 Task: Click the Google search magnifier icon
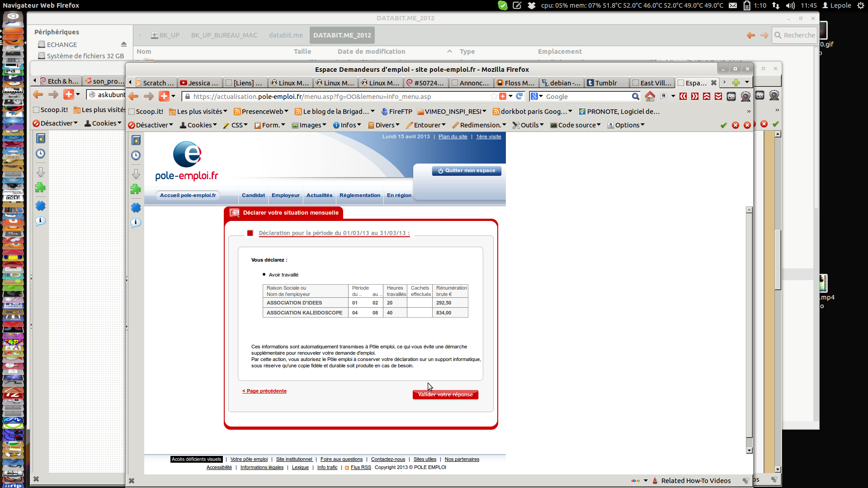coord(635,96)
